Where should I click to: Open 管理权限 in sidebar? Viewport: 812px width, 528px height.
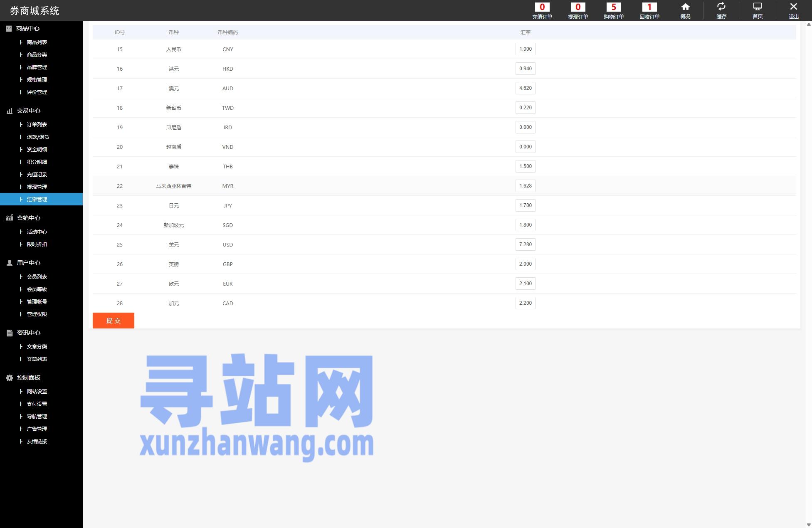pyautogui.click(x=37, y=314)
